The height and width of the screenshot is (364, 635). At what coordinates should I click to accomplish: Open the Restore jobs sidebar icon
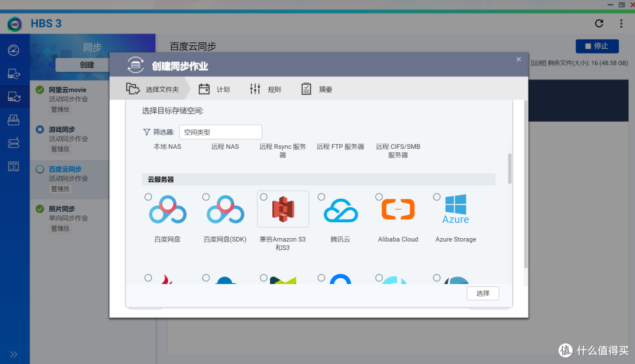[x=14, y=120]
